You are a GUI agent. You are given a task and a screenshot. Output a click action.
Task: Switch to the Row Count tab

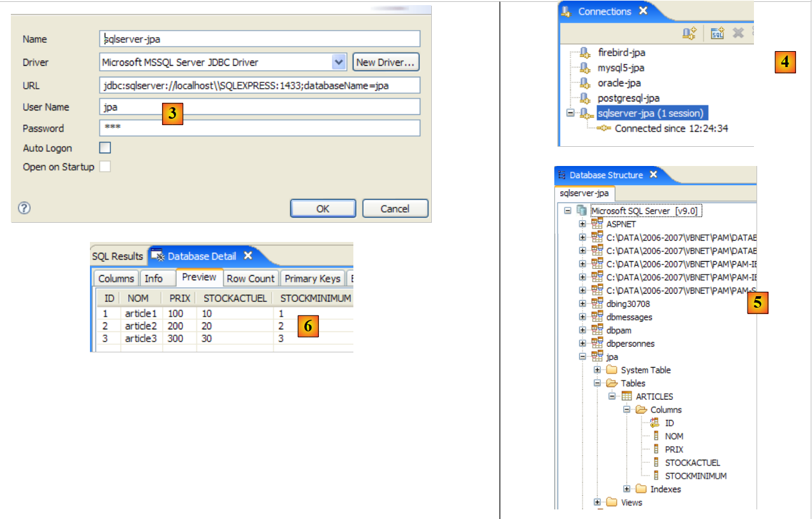click(x=251, y=278)
